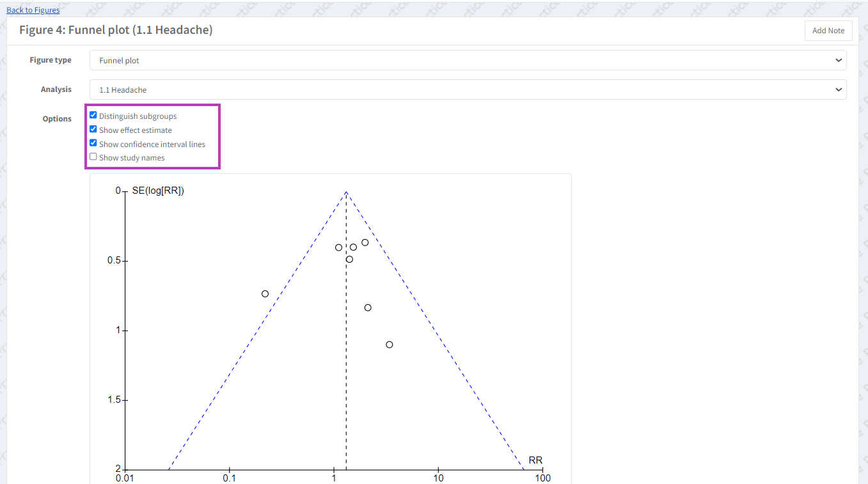The image size is (868, 484).
Task: Disable the Show effect estimate option
Action: (93, 129)
